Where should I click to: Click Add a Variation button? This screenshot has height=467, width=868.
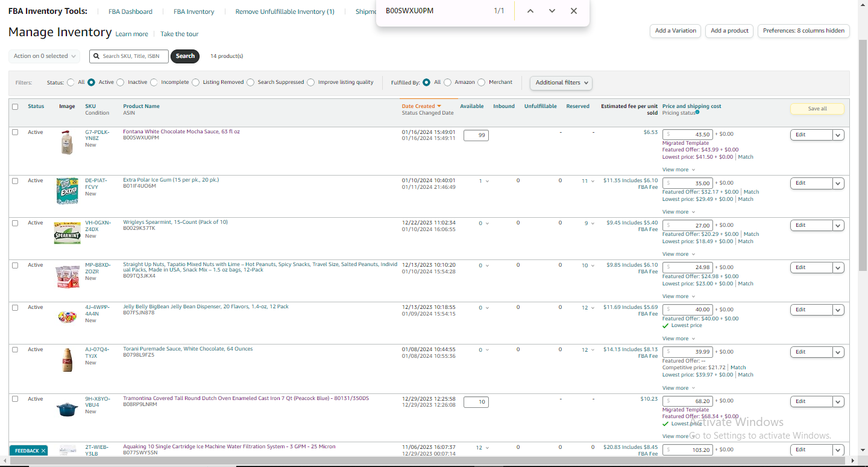pos(675,31)
